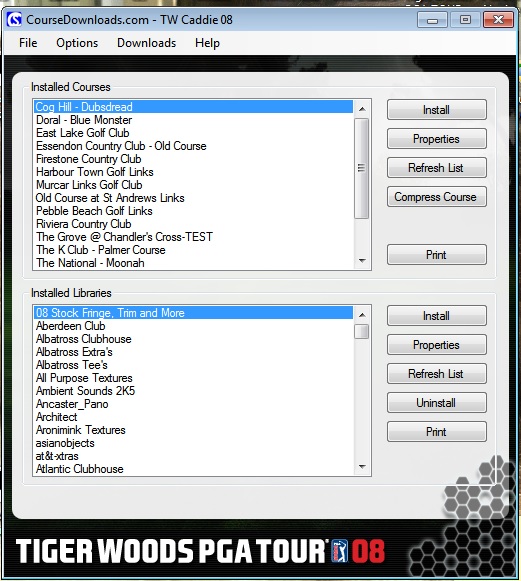Open the Options menu
The width and height of the screenshot is (521, 581).
[x=77, y=43]
